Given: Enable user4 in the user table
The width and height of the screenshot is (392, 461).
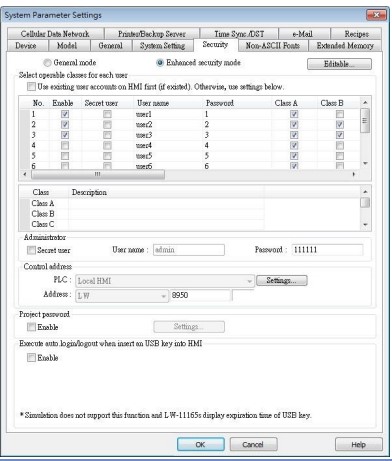Looking at the screenshot, I should pyautogui.click(x=65, y=145).
